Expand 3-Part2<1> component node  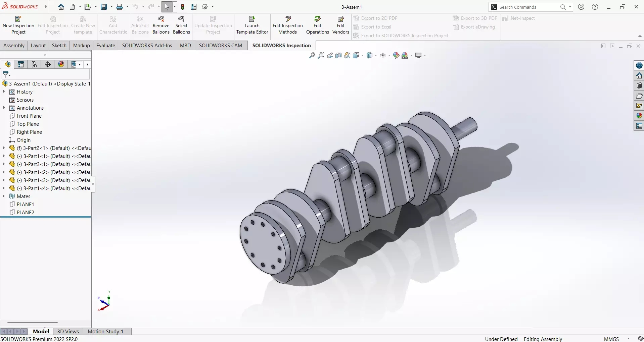(x=4, y=148)
